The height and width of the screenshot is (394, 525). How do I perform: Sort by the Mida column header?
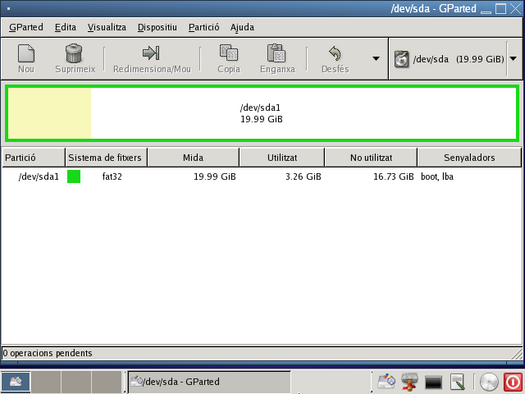(193, 157)
